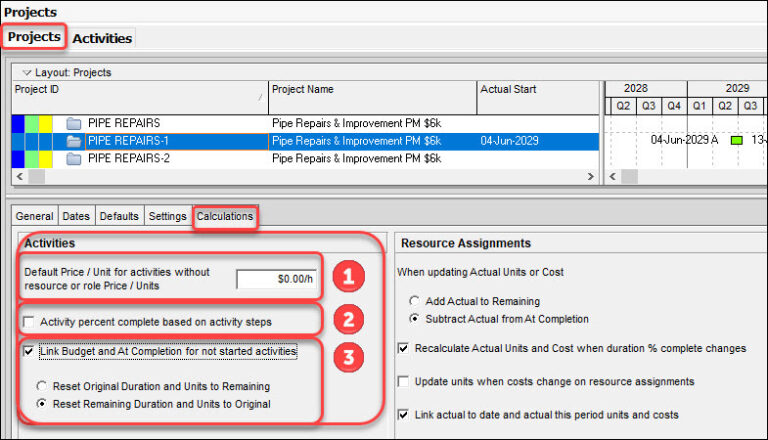Select Reset Original Duration and Units to Remaining
This screenshot has height=440, width=768.
42,386
